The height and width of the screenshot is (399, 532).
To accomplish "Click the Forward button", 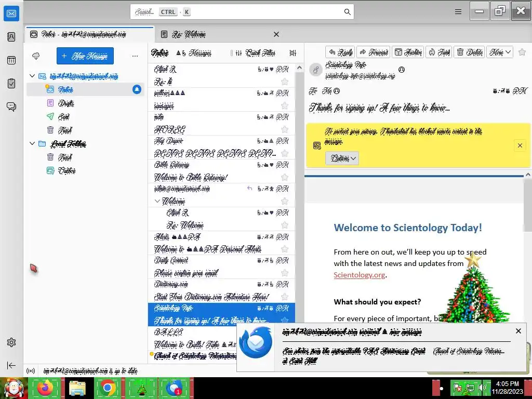I will point(374,52).
